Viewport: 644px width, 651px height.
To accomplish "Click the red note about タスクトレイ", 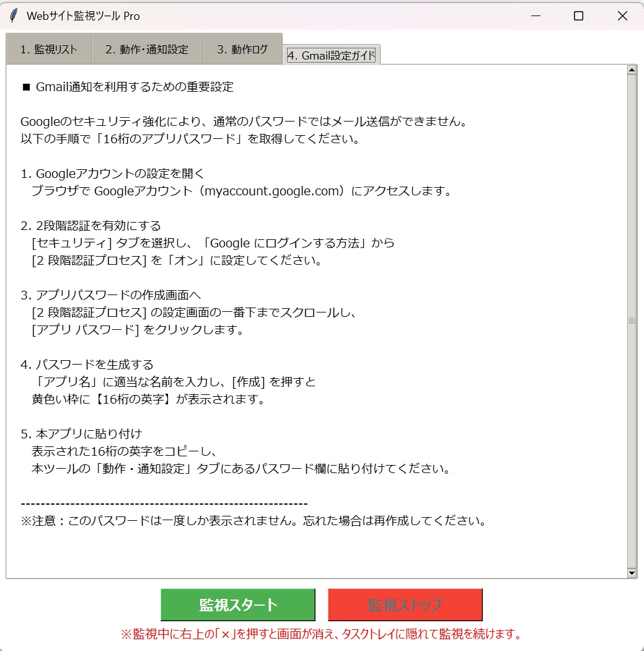I will pos(322,634).
